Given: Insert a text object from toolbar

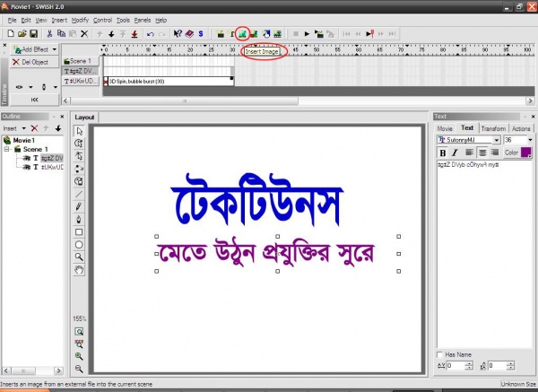Looking at the screenshot, I should coord(232,34).
